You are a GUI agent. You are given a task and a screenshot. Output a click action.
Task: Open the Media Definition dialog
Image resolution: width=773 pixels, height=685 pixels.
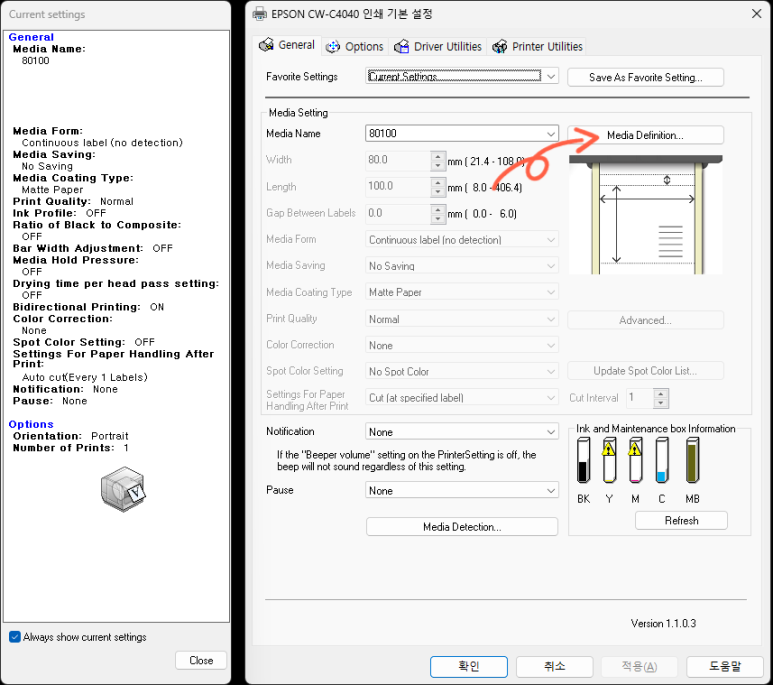[645, 135]
